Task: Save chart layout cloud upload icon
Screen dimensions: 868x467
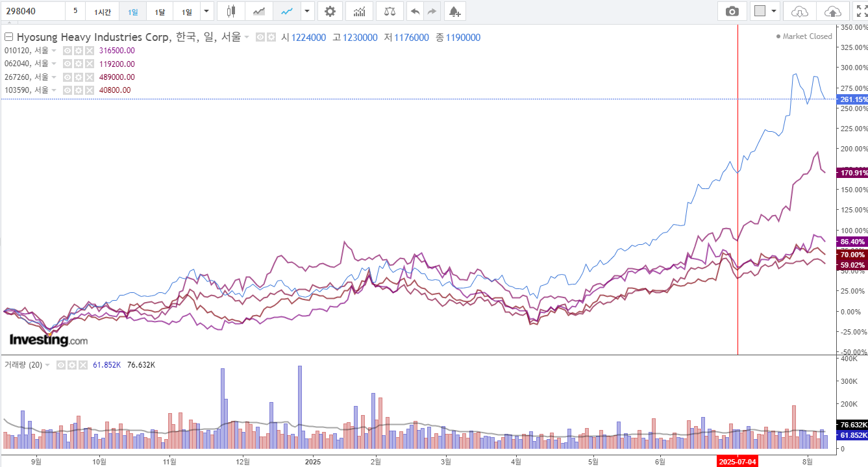Action: 832,12
